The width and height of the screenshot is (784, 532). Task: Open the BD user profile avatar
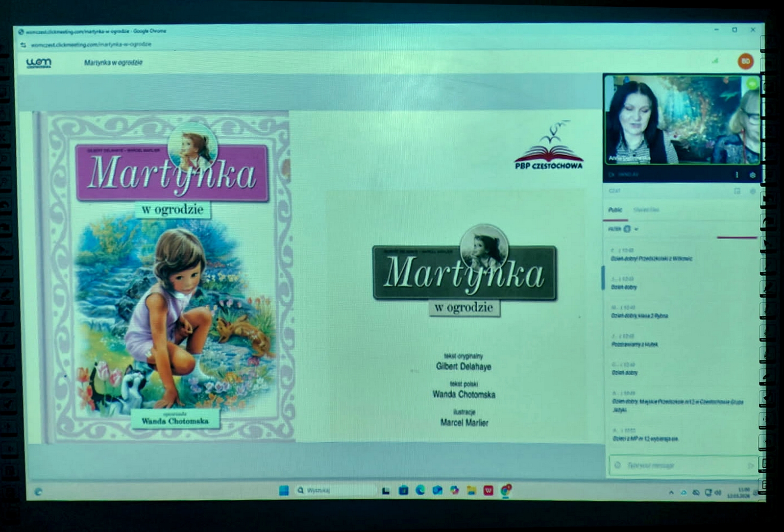[745, 62]
